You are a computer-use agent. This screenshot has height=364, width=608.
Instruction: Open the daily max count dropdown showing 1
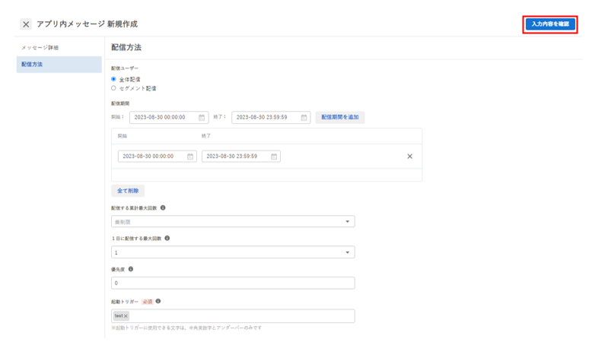point(233,252)
